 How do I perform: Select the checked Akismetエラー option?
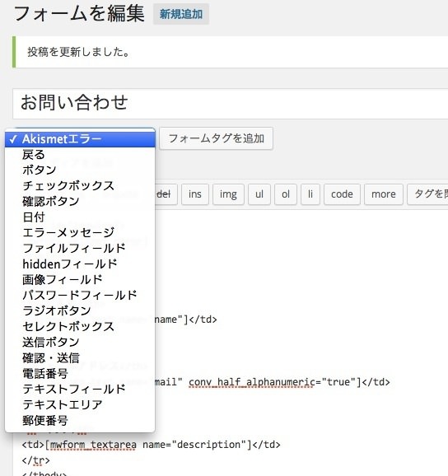tap(80, 139)
